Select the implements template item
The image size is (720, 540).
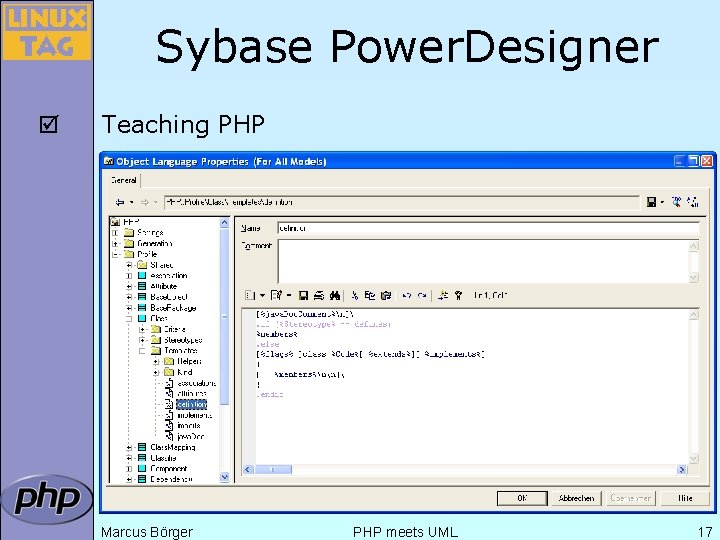pos(195,415)
